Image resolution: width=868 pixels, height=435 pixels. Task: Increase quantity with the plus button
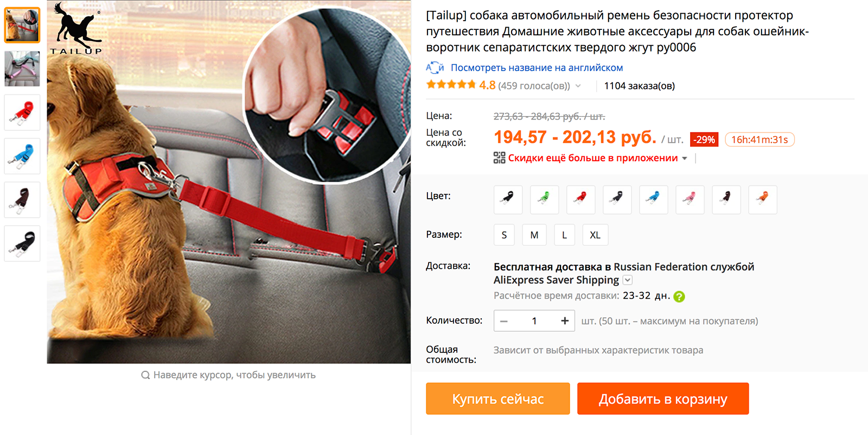[x=565, y=321]
